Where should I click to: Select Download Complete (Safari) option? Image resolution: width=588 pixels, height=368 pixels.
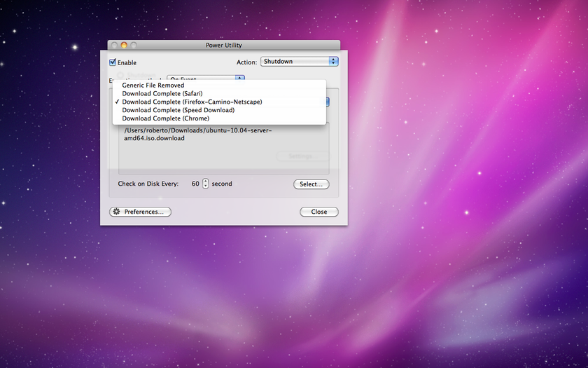[x=219, y=93]
